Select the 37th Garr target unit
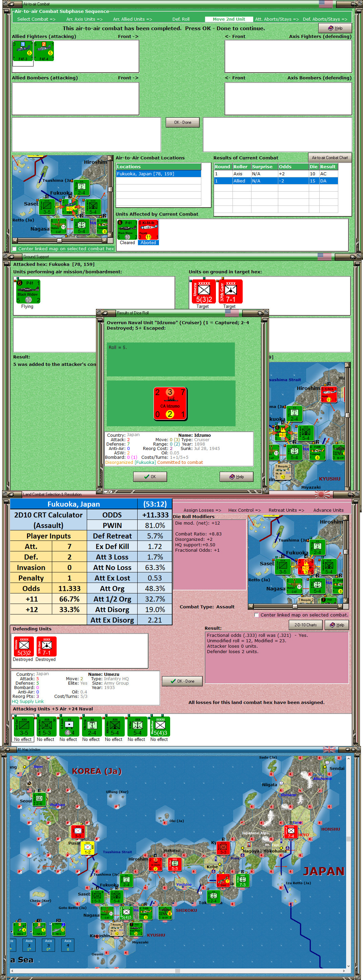The height and width of the screenshot is (980, 363). point(230,291)
